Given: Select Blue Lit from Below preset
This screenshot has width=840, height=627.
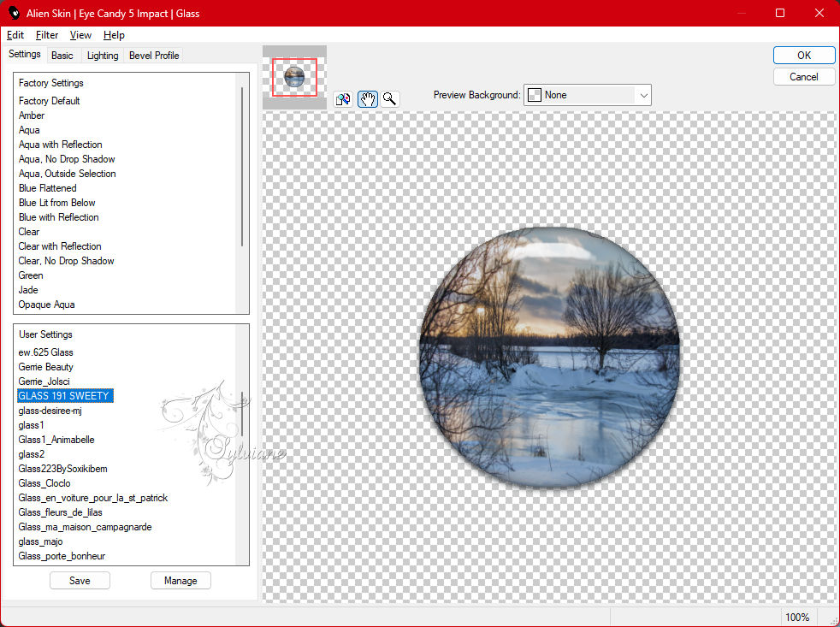Looking at the screenshot, I should click(56, 203).
